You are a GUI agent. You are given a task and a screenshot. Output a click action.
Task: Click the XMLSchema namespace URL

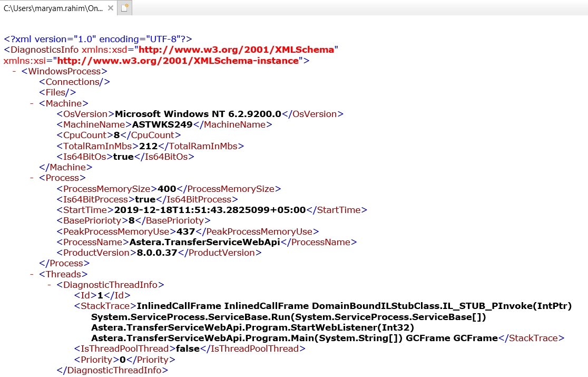click(236, 50)
